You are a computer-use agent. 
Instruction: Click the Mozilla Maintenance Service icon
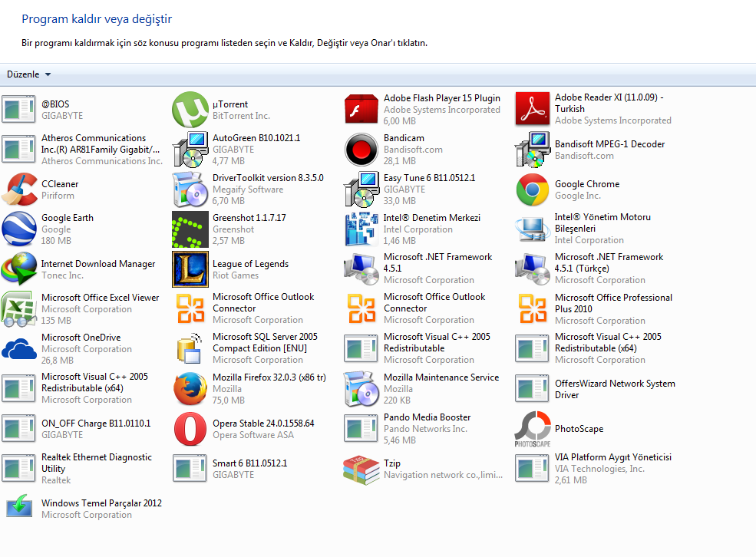coord(361,388)
